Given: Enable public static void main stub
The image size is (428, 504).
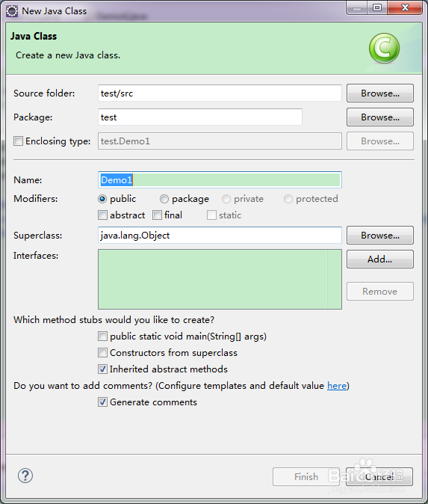Looking at the screenshot, I should tap(103, 336).
